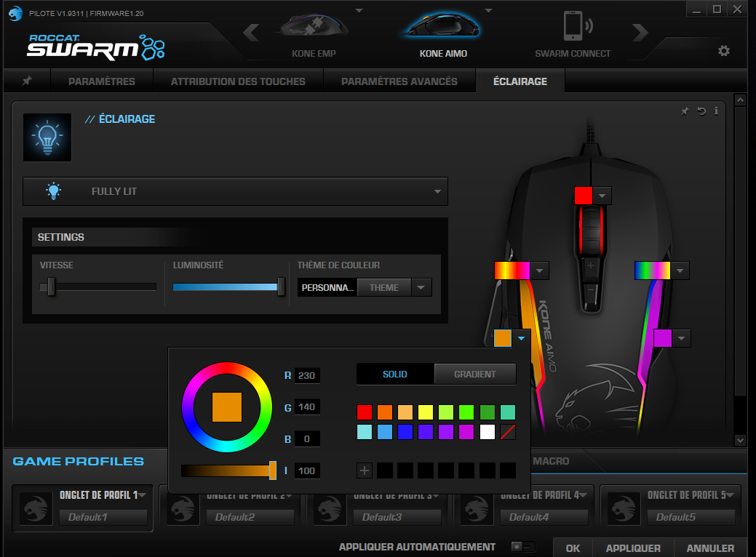
Task: Open color theme dropdown arrow
Action: 421,288
